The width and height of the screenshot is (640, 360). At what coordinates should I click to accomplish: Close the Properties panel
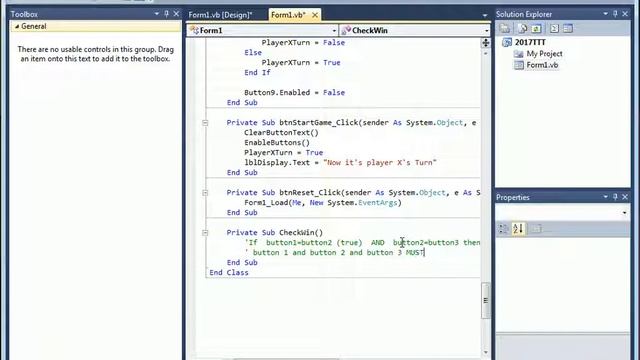tap(625, 197)
